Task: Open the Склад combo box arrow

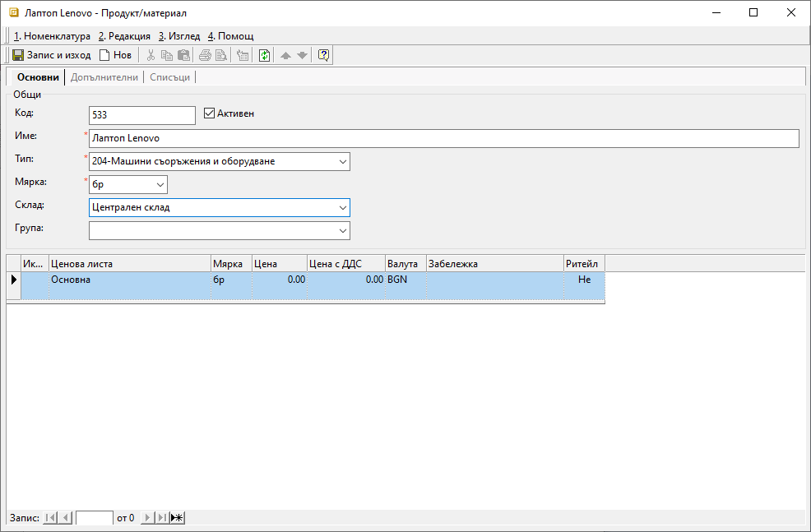Action: coord(342,208)
